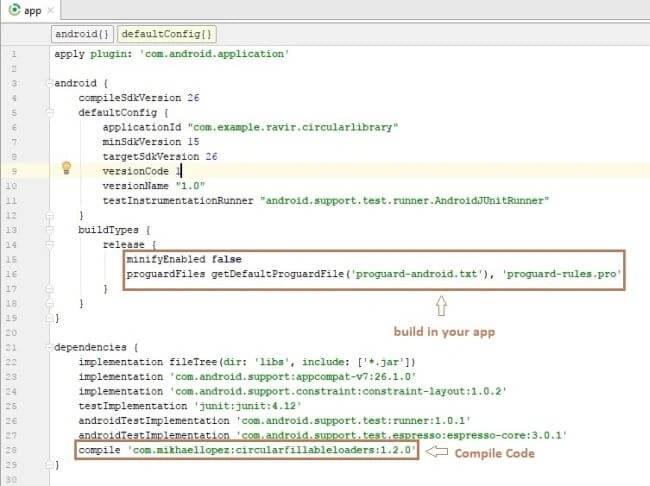The width and height of the screenshot is (650, 486).
Task: Click the 'proguard-android.txt' string
Action: 417,274
